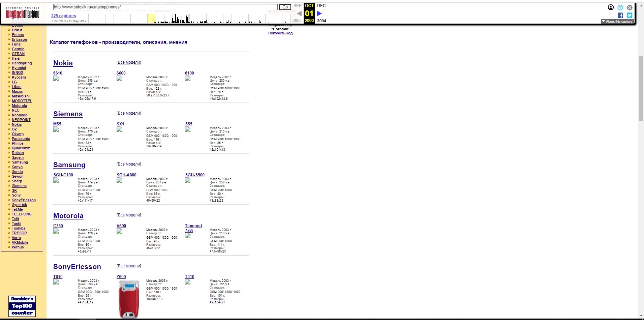This screenshot has height=329, width=644.
Task: Click the broken image for SonyEricsson T310
Action: (188, 282)
